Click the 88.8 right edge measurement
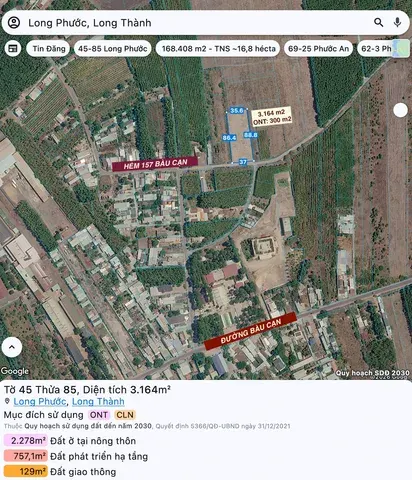 [x=250, y=135]
